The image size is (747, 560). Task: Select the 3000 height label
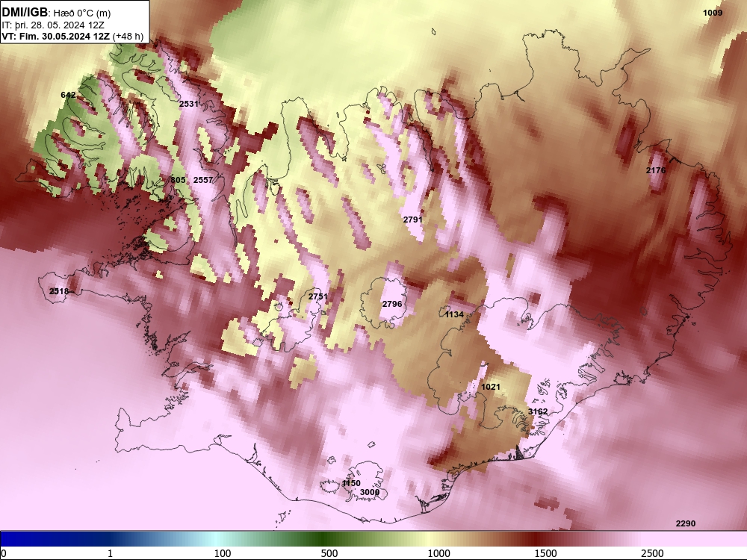point(370,492)
